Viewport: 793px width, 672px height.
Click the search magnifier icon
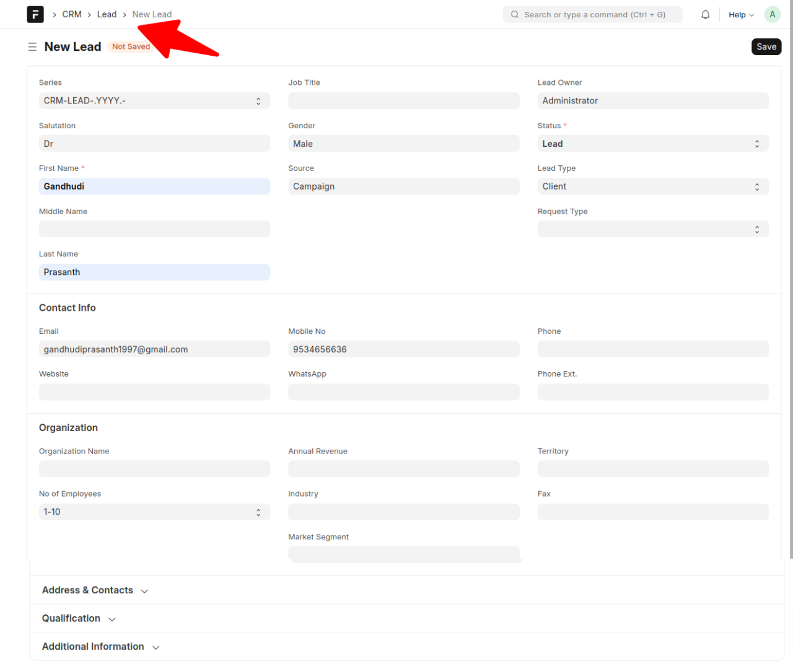[514, 14]
